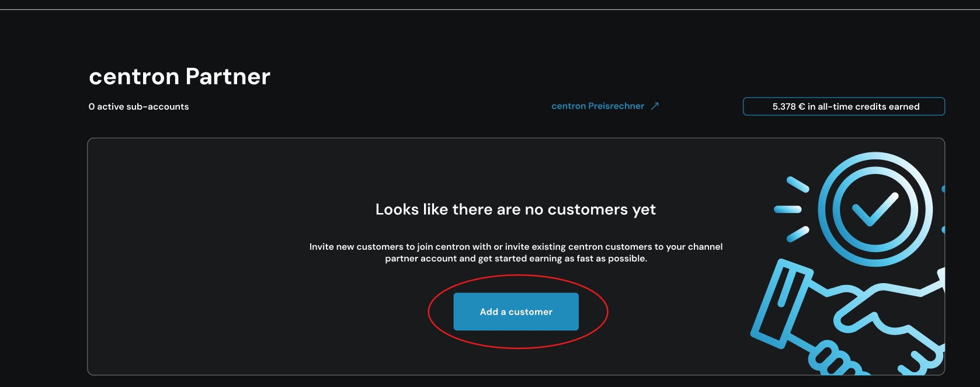The height and width of the screenshot is (387, 980).
Task: Click the handshake checkmark illustration
Action: click(x=847, y=263)
